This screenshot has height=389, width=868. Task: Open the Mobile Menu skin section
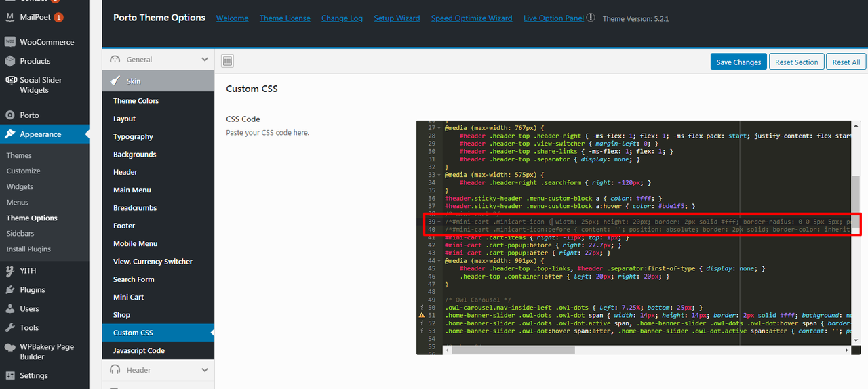pos(135,243)
